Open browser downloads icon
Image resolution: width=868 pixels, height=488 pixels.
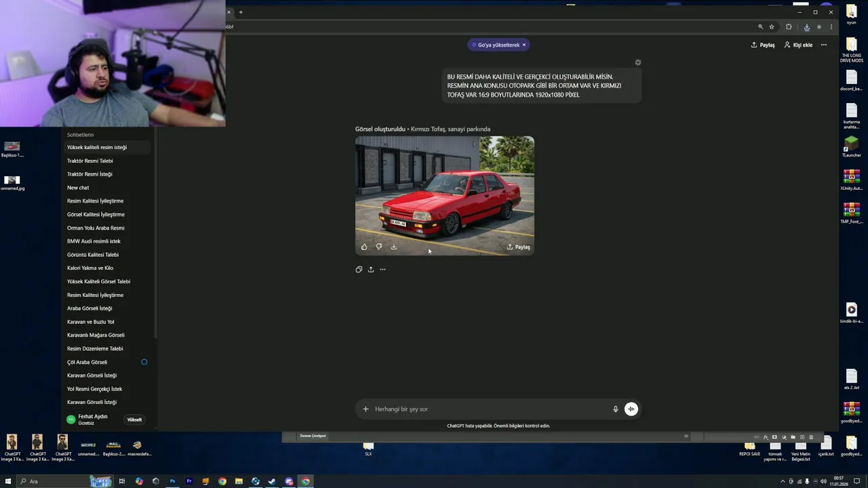(806, 26)
